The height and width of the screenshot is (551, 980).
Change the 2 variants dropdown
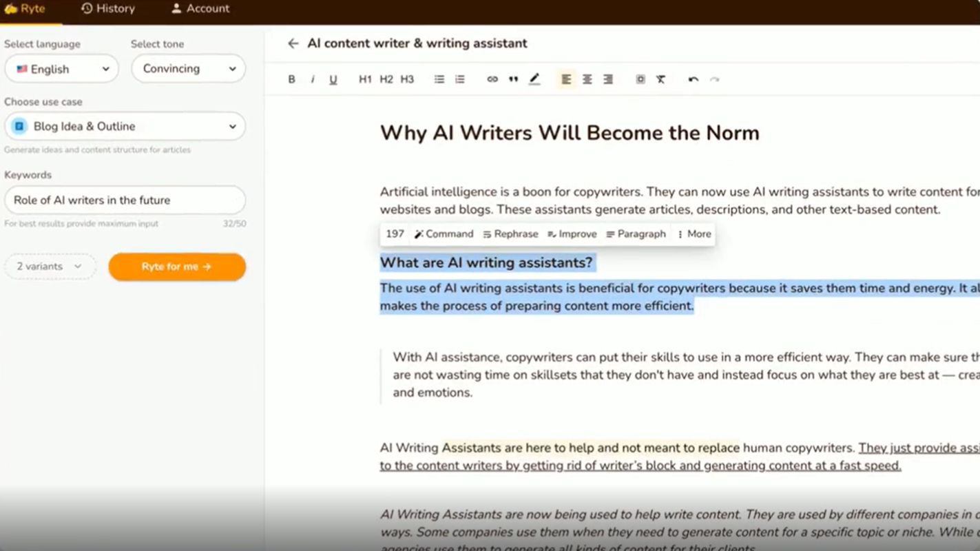point(50,267)
